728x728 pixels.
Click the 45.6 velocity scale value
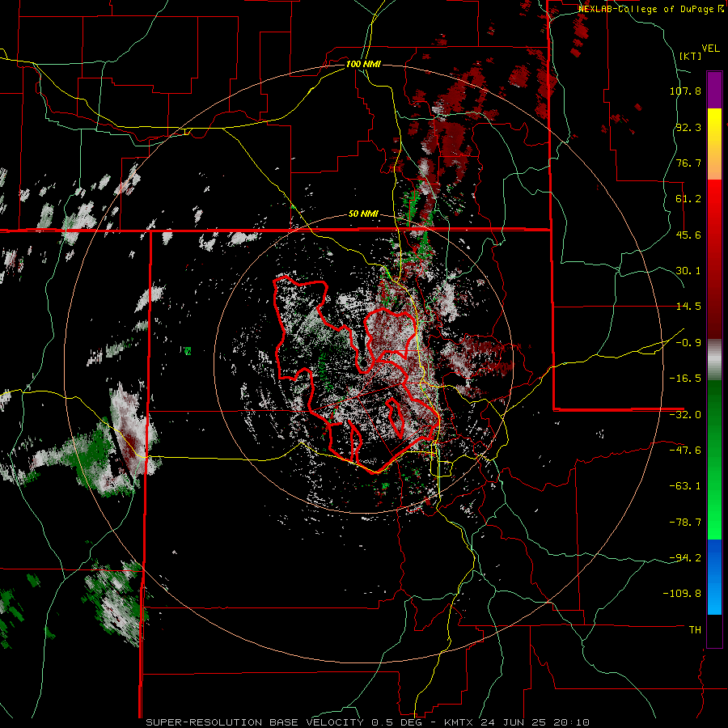(688, 235)
